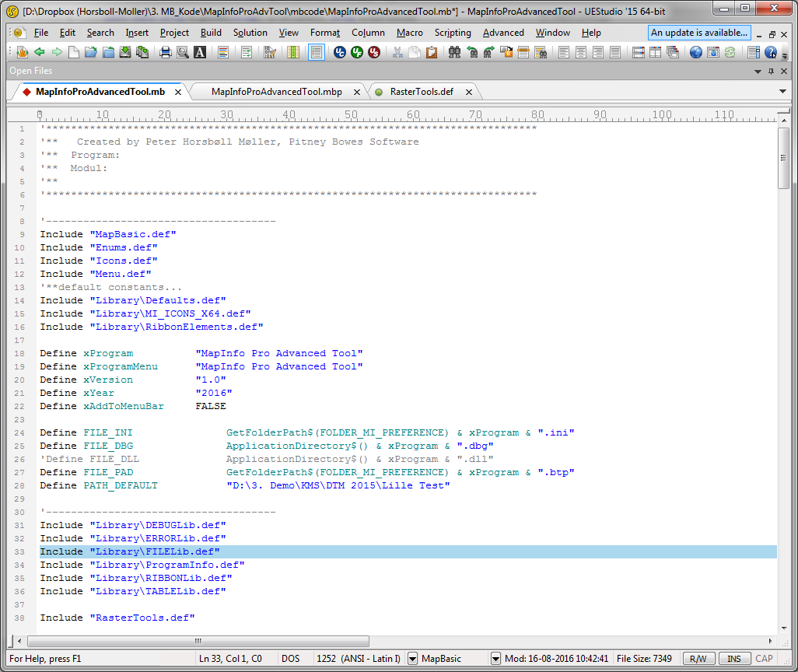The height and width of the screenshot is (672, 798).
Task: Launch UltraFinder via UF icon
Action: point(357,52)
